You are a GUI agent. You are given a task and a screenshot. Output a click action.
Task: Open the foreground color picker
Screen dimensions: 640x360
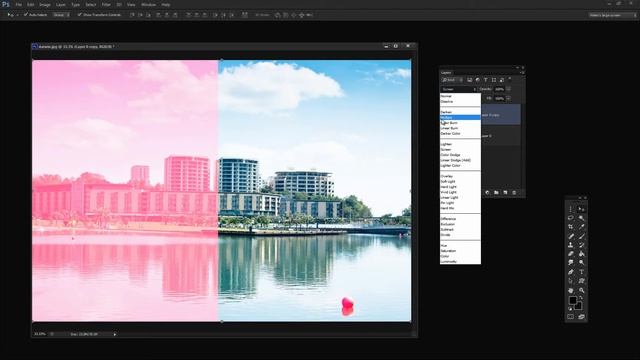pyautogui.click(x=573, y=300)
